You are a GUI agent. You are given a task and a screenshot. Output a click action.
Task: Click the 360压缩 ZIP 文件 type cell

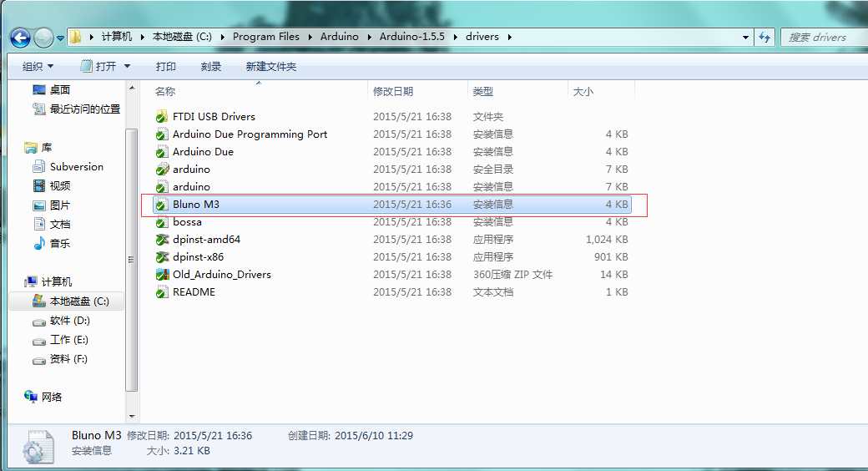(x=512, y=274)
